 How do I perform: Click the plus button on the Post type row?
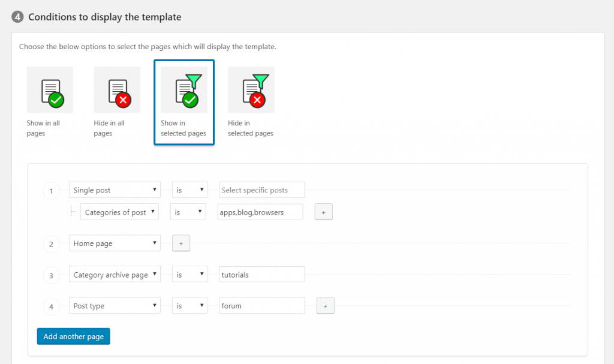[325, 306]
